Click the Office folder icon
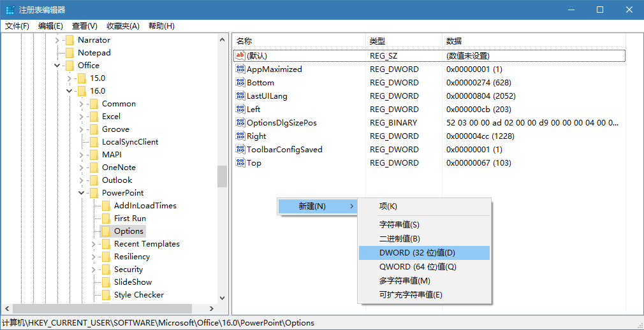Image resolution: width=644 pixels, height=330 pixels. [x=70, y=65]
